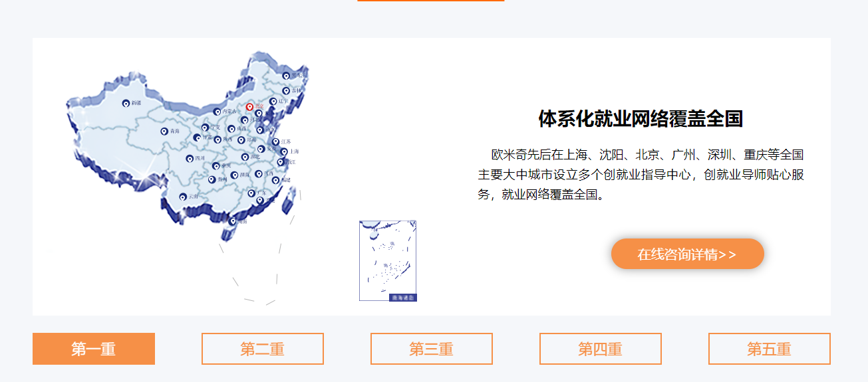868x382 pixels.
Task: Click the red Beijing (北京) map pin
Action: (249, 107)
